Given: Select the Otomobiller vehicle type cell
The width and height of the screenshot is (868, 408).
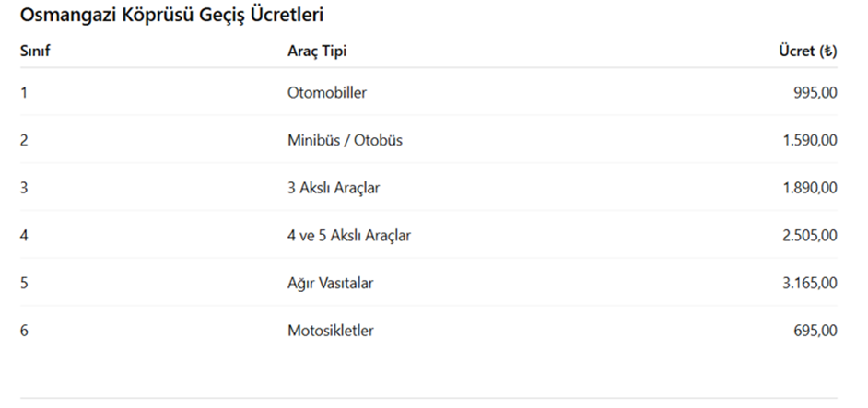Looking at the screenshot, I should pyautogui.click(x=327, y=93).
